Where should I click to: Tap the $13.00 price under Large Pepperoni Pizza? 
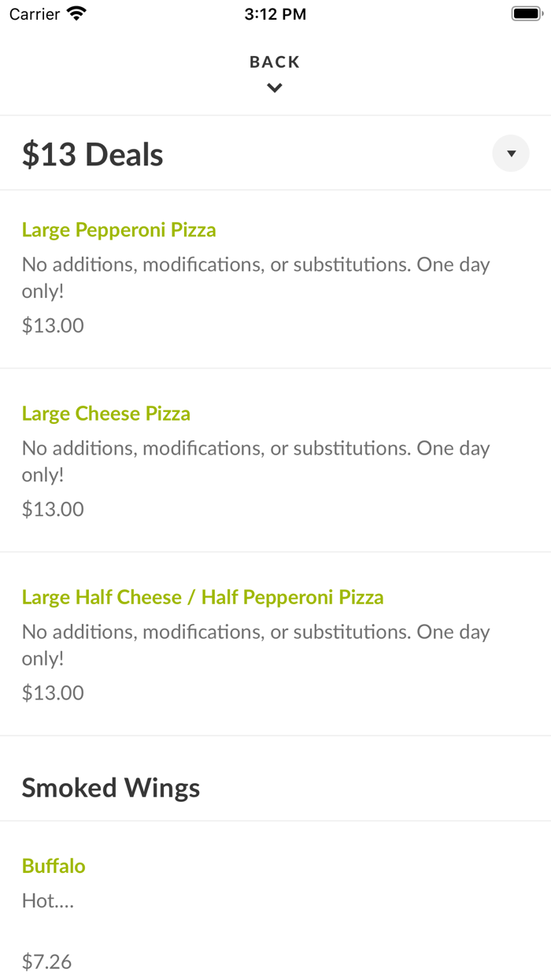click(x=52, y=325)
